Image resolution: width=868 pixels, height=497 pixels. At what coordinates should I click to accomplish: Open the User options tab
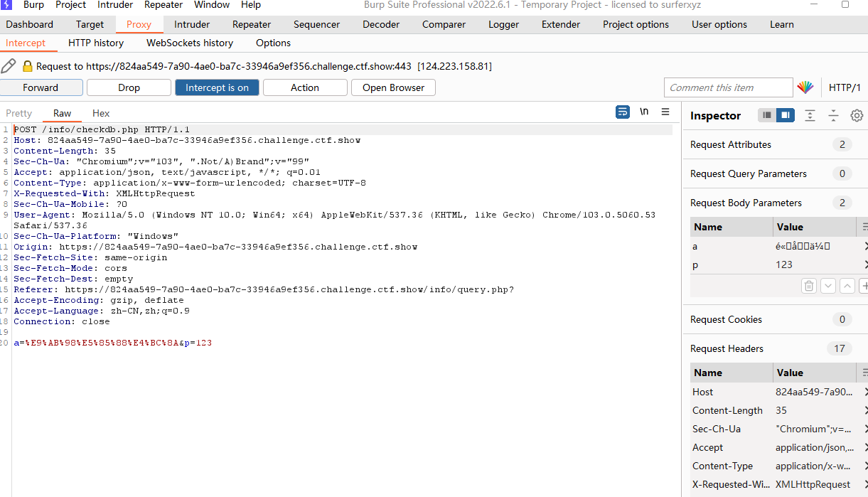(719, 24)
